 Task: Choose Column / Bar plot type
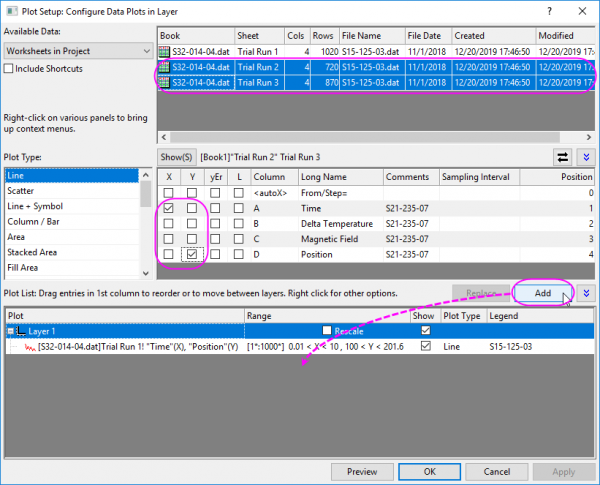coord(35,221)
